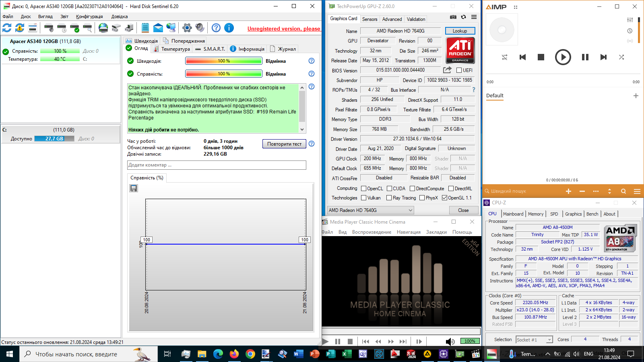
Task: Open Воспроизведение menu in Media Player Classic
Action: [372, 232]
